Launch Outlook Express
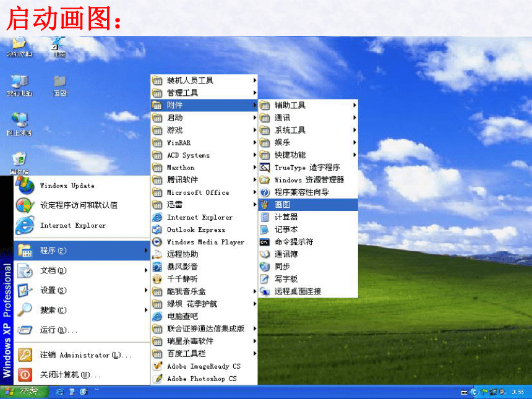Image resolution: width=532 pixels, height=399 pixels. click(x=204, y=230)
